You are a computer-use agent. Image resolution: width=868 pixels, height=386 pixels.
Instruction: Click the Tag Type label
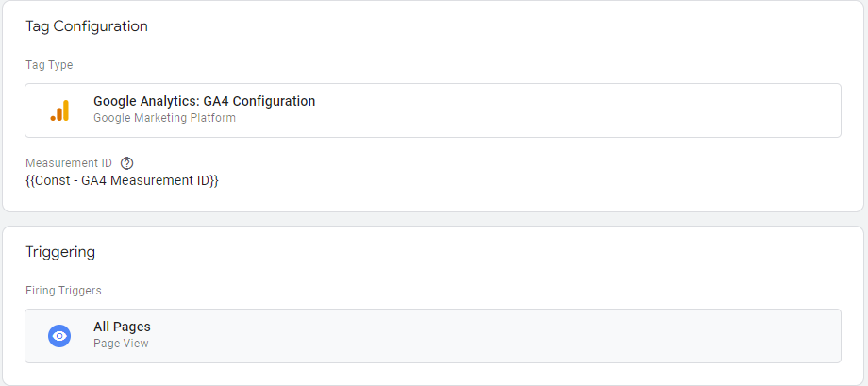point(49,65)
